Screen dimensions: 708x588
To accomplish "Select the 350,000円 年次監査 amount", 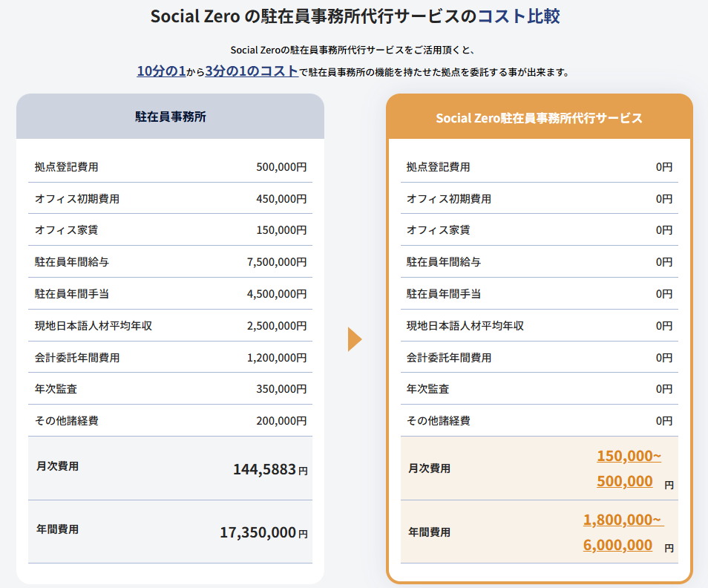I will pyautogui.click(x=281, y=389).
